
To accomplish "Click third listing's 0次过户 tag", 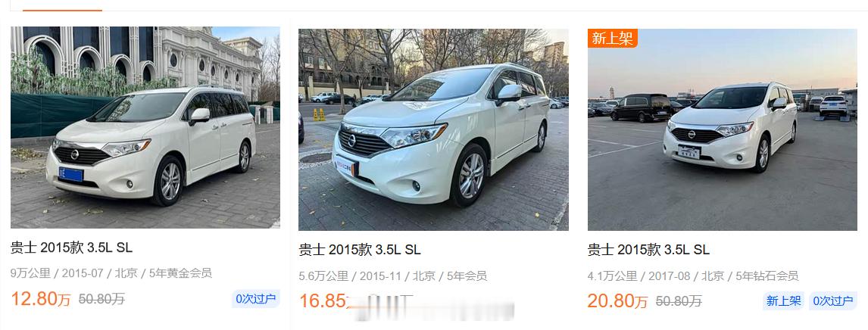I will tap(833, 301).
